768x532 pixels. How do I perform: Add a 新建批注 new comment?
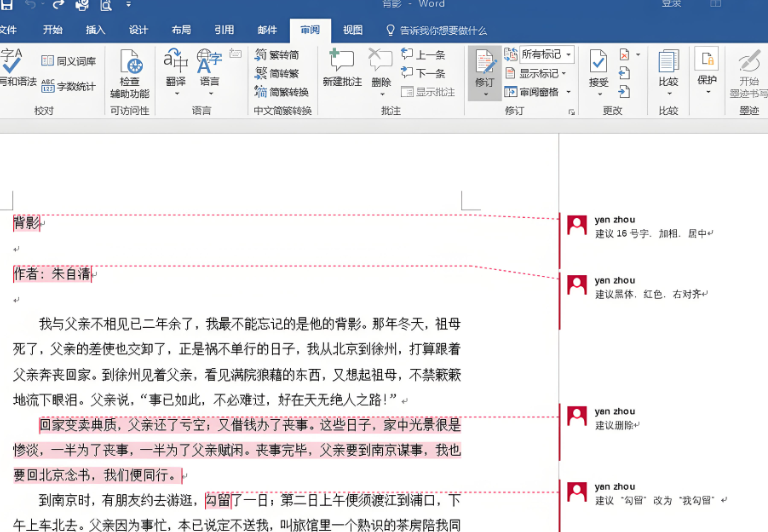click(342, 69)
